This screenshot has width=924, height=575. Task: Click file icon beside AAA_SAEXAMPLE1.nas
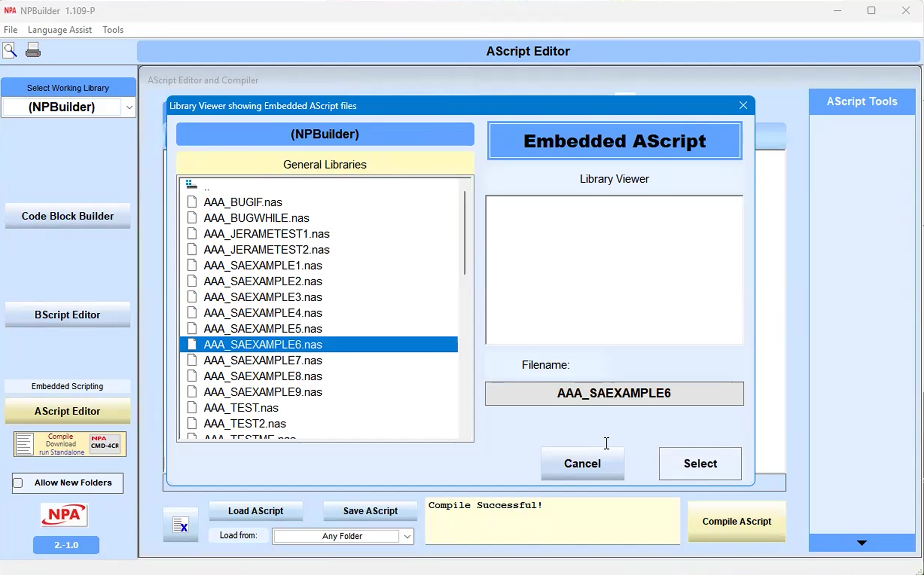pos(192,265)
